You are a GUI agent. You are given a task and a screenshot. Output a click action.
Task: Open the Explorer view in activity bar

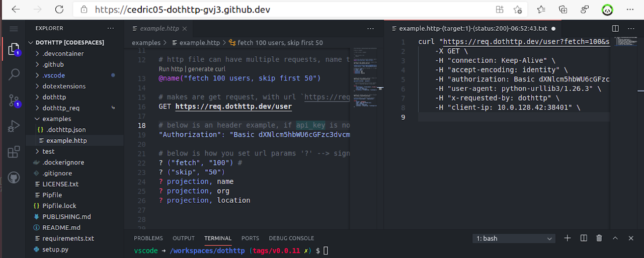tap(14, 49)
